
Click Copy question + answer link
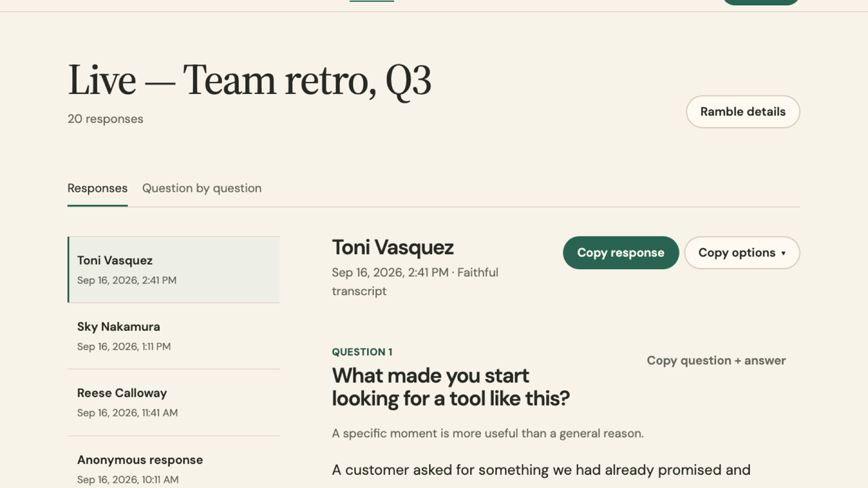coord(716,361)
